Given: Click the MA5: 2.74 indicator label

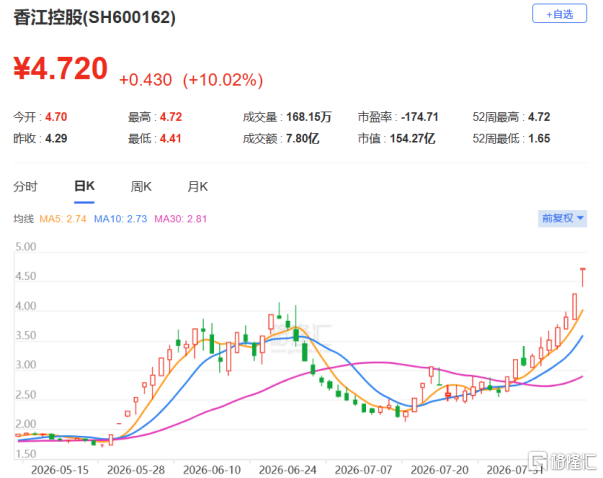Looking at the screenshot, I should click(63, 219).
